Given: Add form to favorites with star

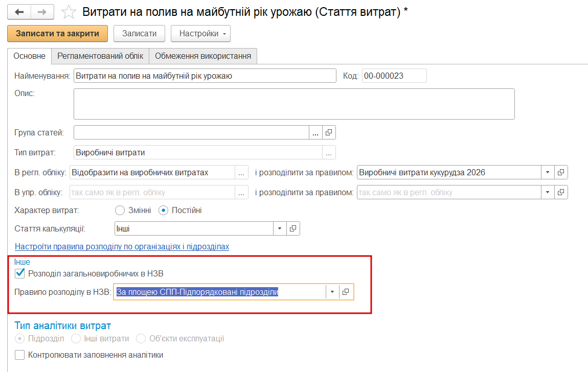Looking at the screenshot, I should pyautogui.click(x=68, y=12).
